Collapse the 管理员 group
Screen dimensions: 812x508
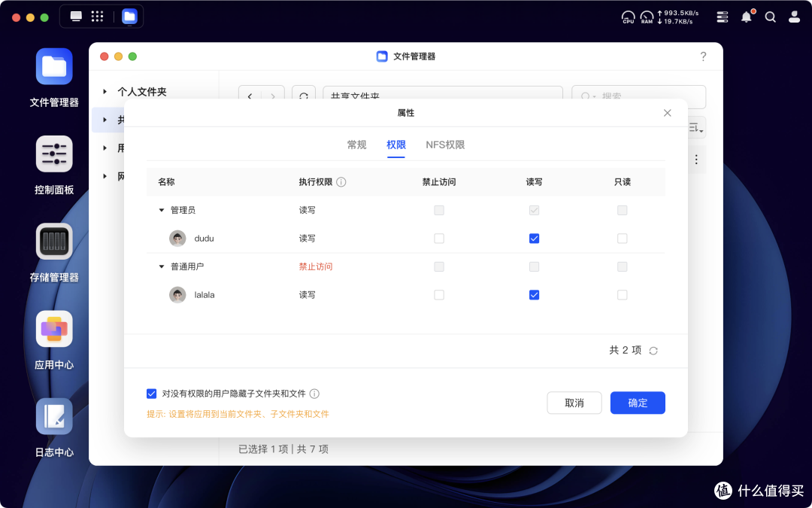[x=162, y=211]
